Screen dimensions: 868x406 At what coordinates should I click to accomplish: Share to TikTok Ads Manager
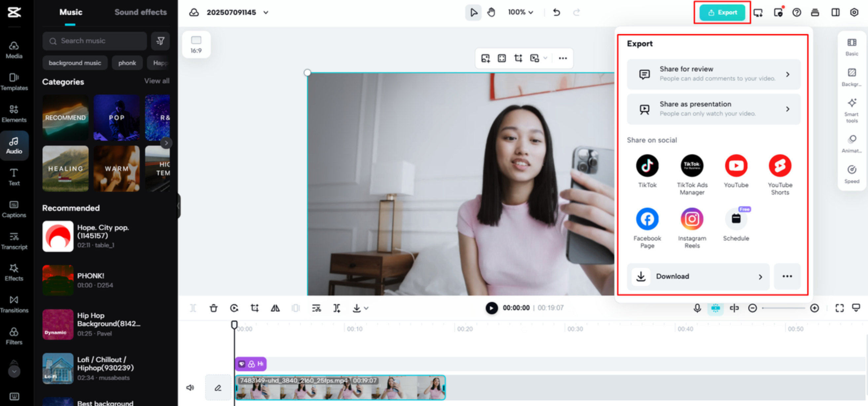[x=692, y=175]
